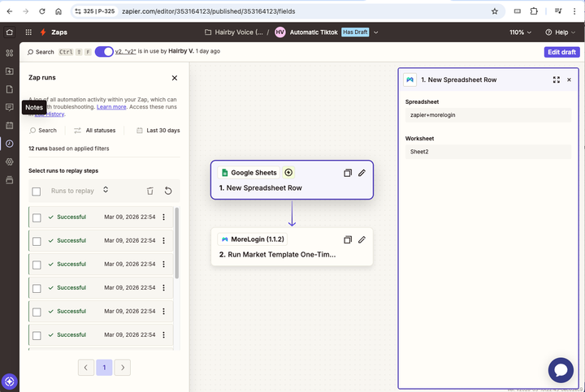Toggle the Zap on/off switch
This screenshot has width=585, height=392.
[104, 52]
